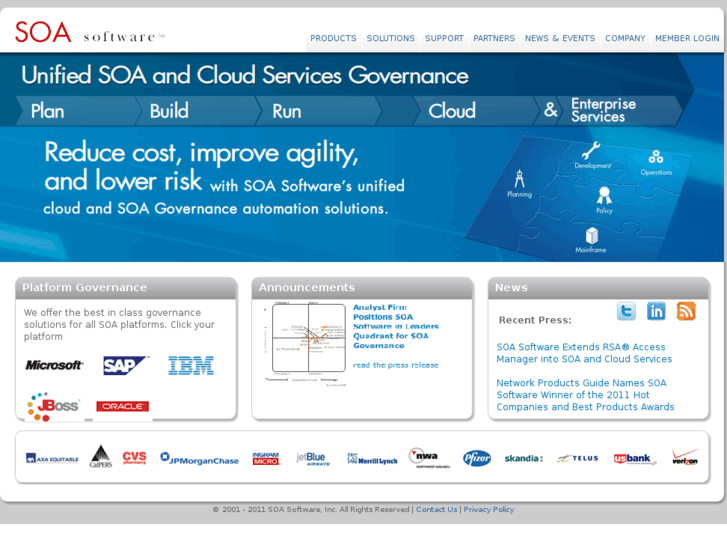Select the Cloud banner tab
Image resolution: width=727 pixels, height=545 pixels.
[475, 111]
